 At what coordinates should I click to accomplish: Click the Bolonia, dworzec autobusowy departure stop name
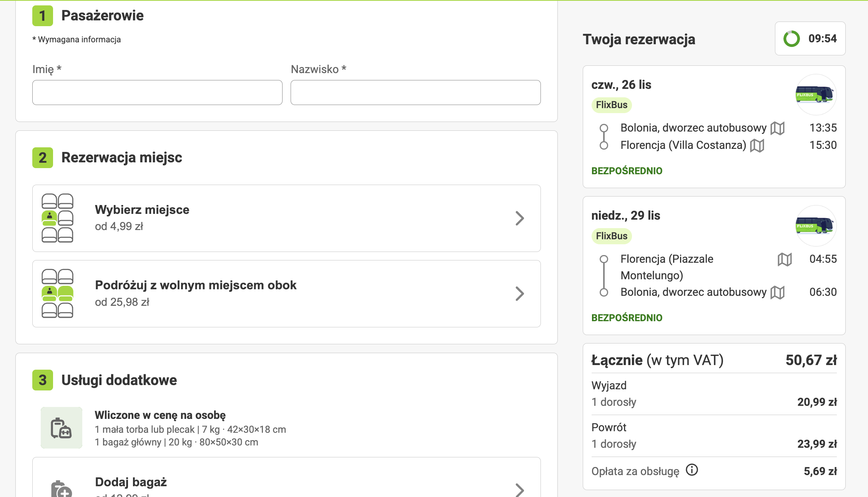click(x=693, y=128)
